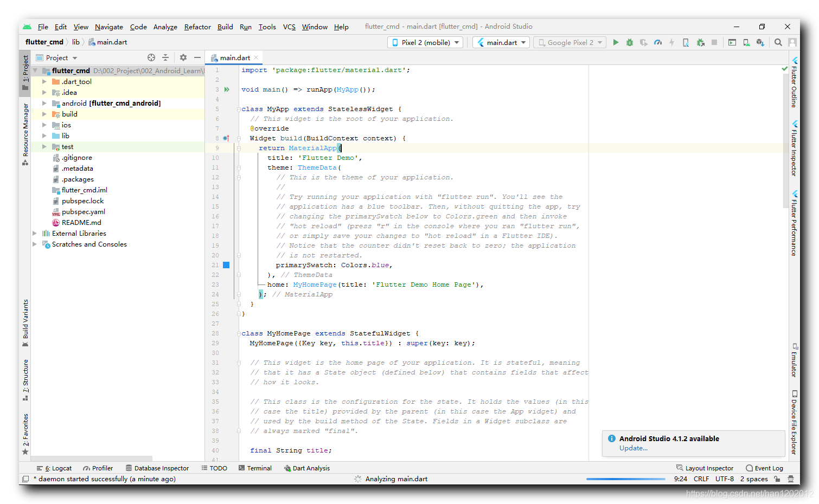Viewport: 819px width, 504px height.
Task: Open the File menu
Action: click(x=43, y=27)
